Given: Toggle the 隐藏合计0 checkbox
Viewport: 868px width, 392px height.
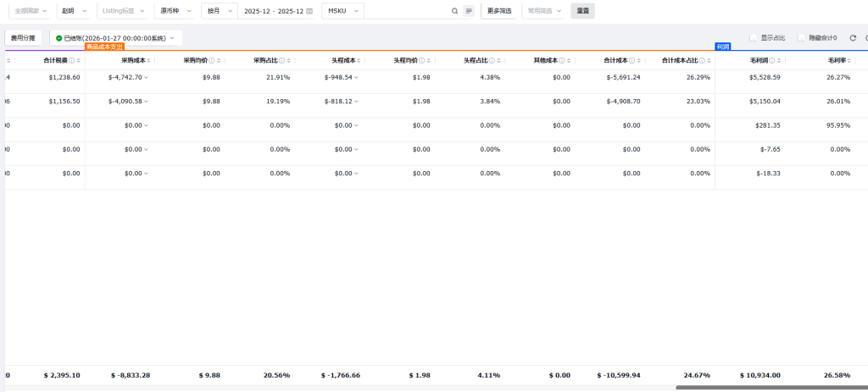Looking at the screenshot, I should [802, 38].
